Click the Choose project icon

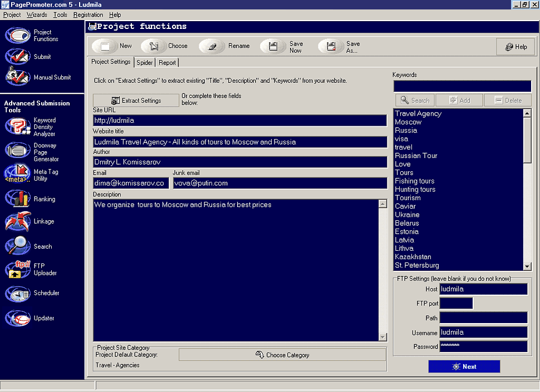(x=154, y=46)
